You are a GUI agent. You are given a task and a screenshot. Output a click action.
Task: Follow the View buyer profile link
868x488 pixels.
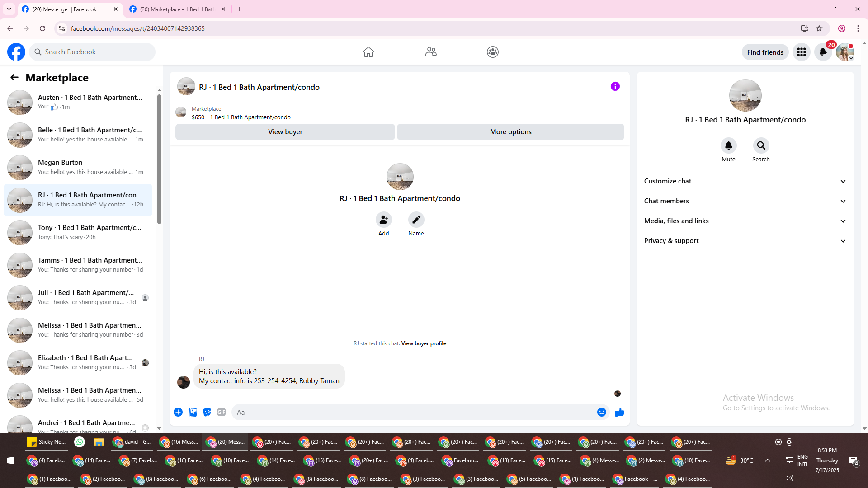click(424, 343)
